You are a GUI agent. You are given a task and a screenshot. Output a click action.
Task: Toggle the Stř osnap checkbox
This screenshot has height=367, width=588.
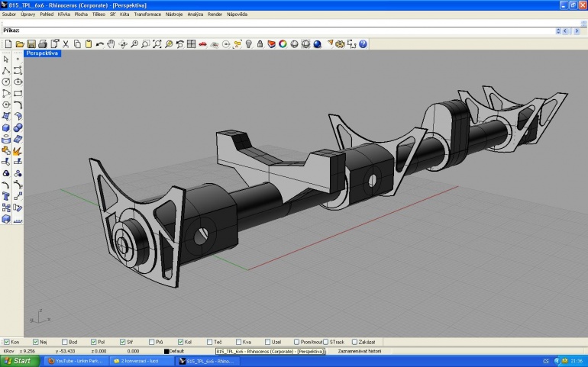123,342
